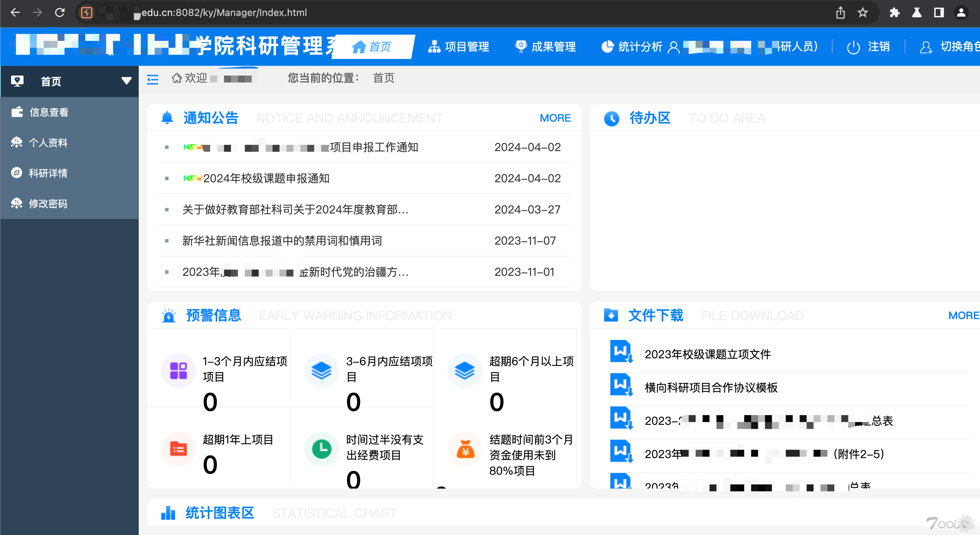Viewport: 980px width, 535px height.
Task: Click the share icon in address bar
Action: (840, 12)
